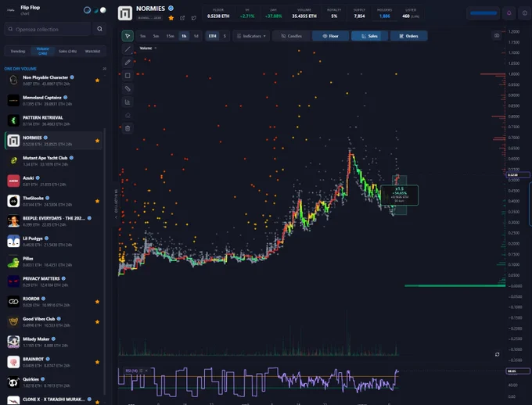This screenshot has width=532, height=405.
Task: Select the 15m timeframe
Action: click(171, 36)
